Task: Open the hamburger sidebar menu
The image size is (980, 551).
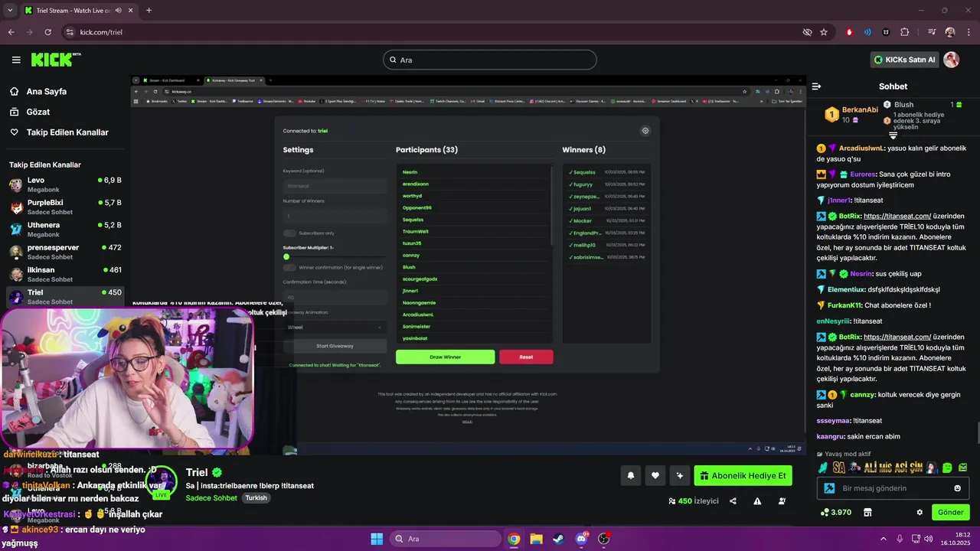Action: [16, 60]
